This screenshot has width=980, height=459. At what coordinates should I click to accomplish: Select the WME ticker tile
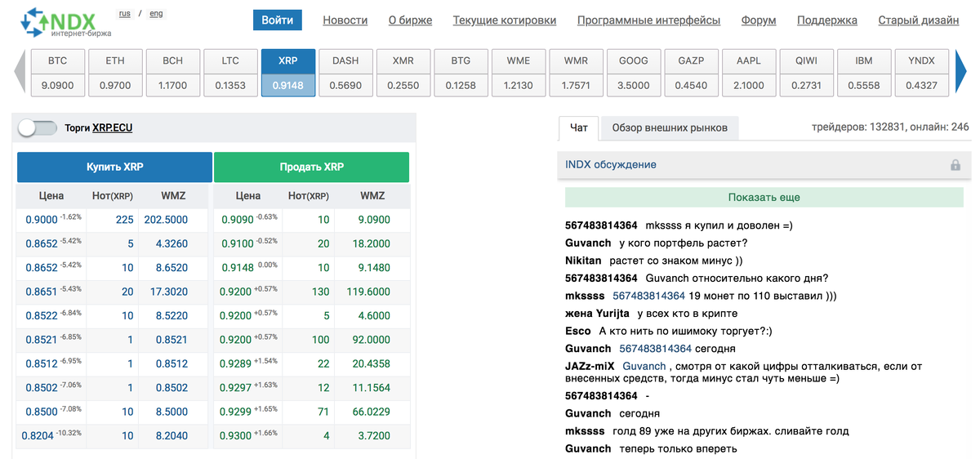519,73
